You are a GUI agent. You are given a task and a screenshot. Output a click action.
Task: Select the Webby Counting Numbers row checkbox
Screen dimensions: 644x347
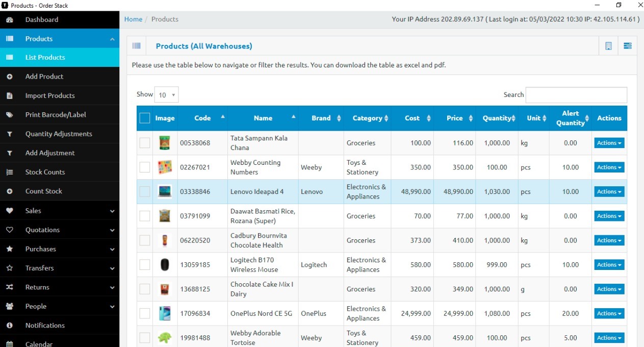pyautogui.click(x=145, y=167)
